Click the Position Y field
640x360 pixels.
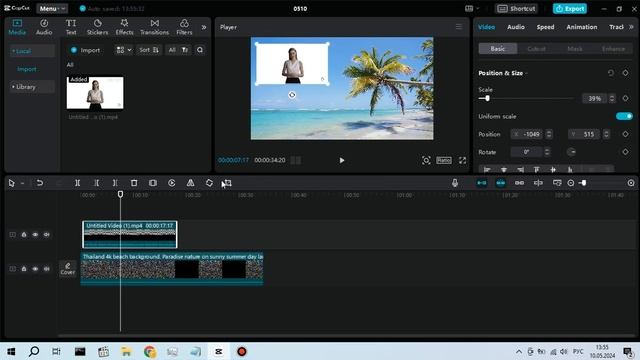[x=585, y=134]
